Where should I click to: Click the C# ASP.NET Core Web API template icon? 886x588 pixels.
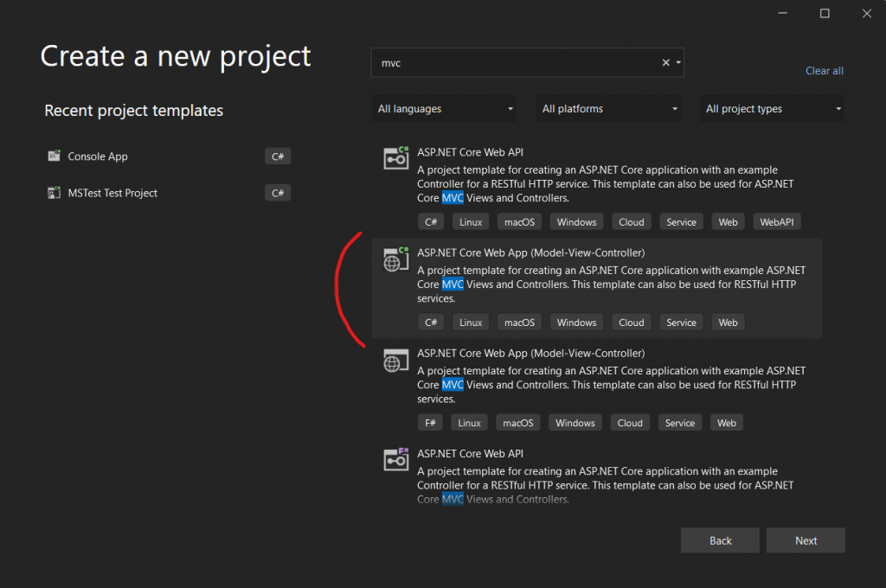(x=396, y=158)
